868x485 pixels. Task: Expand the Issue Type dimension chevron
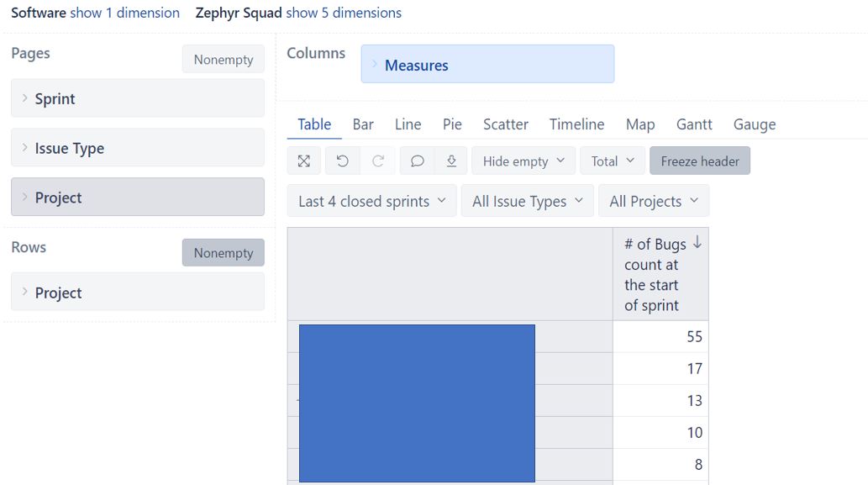[25, 147]
